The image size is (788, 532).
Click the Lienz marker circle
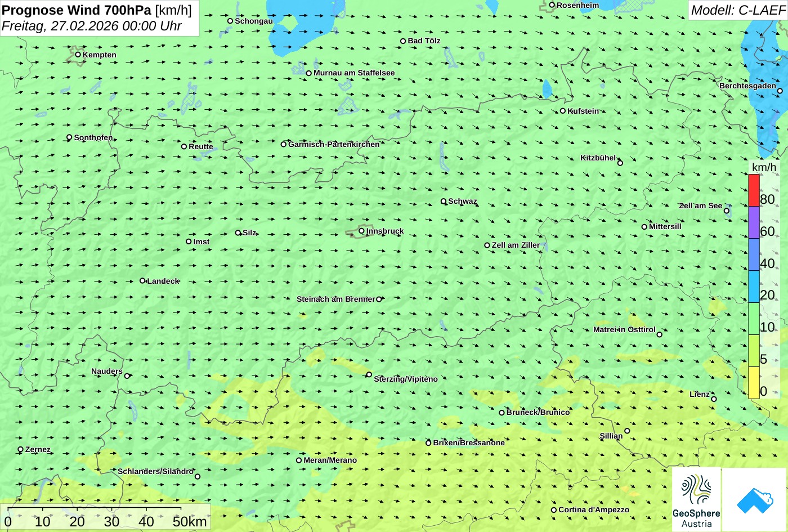[x=714, y=399]
